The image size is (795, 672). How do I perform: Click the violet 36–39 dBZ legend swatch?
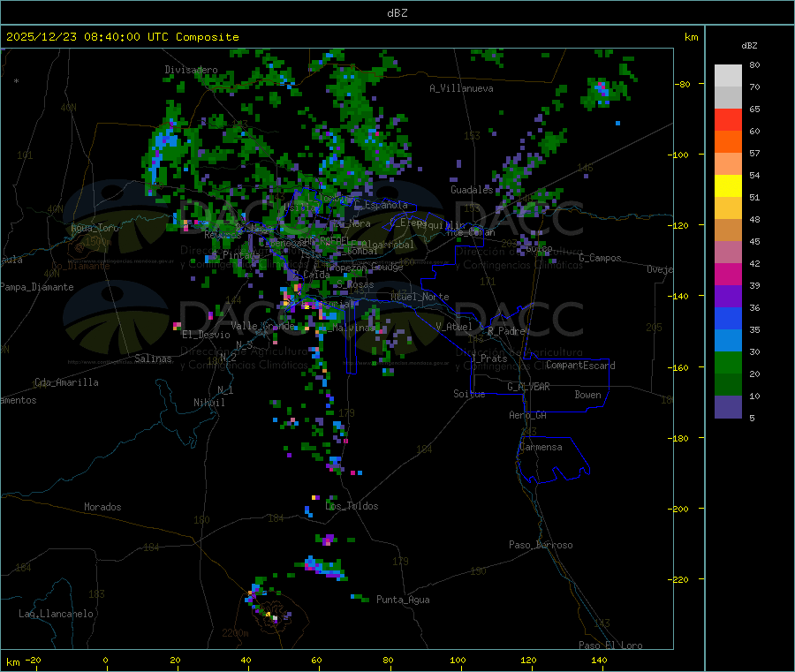728,297
